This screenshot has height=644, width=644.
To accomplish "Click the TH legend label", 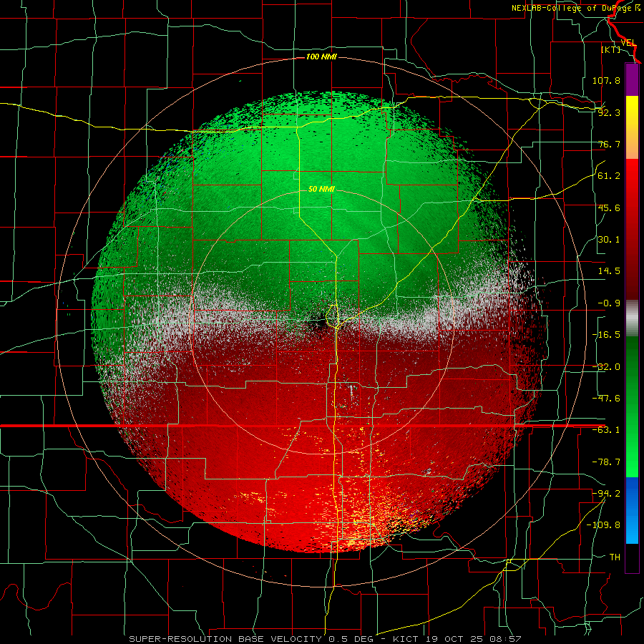I will point(615,557).
